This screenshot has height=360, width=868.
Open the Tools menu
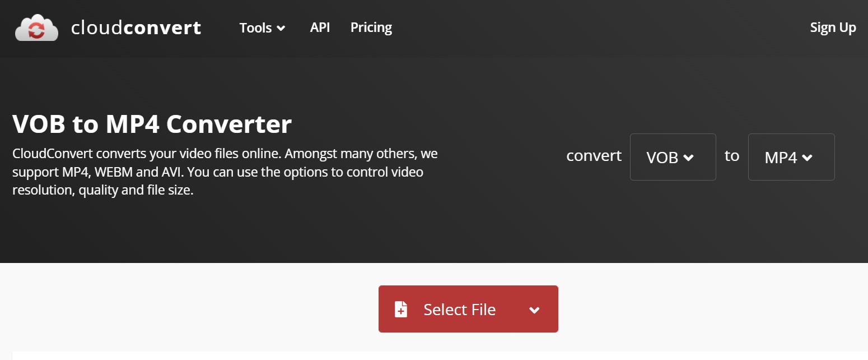262,27
